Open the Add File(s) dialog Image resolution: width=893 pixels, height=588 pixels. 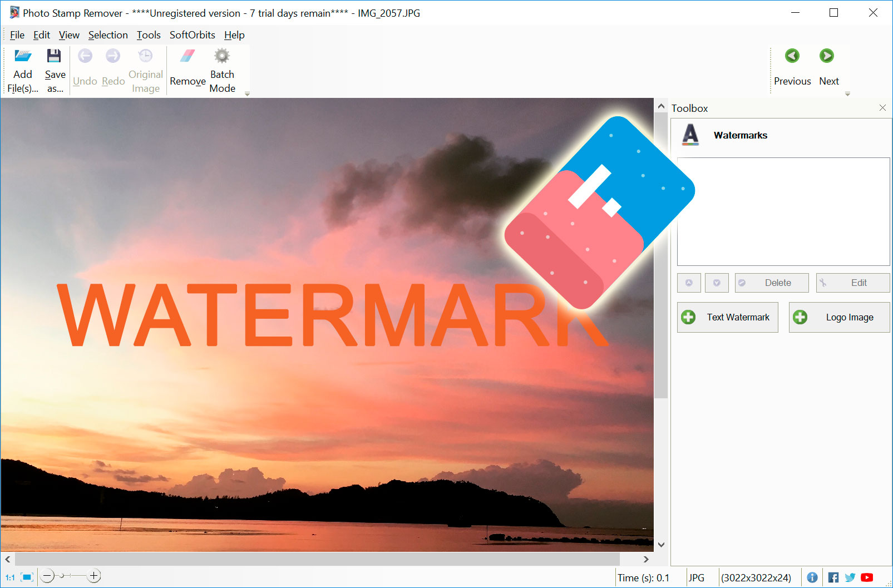tap(22, 69)
